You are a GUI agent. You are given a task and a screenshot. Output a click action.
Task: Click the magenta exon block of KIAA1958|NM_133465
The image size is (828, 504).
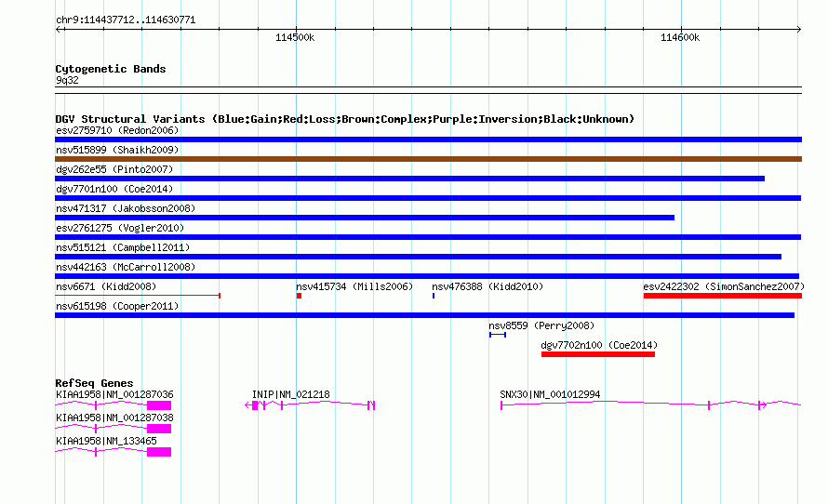click(159, 452)
